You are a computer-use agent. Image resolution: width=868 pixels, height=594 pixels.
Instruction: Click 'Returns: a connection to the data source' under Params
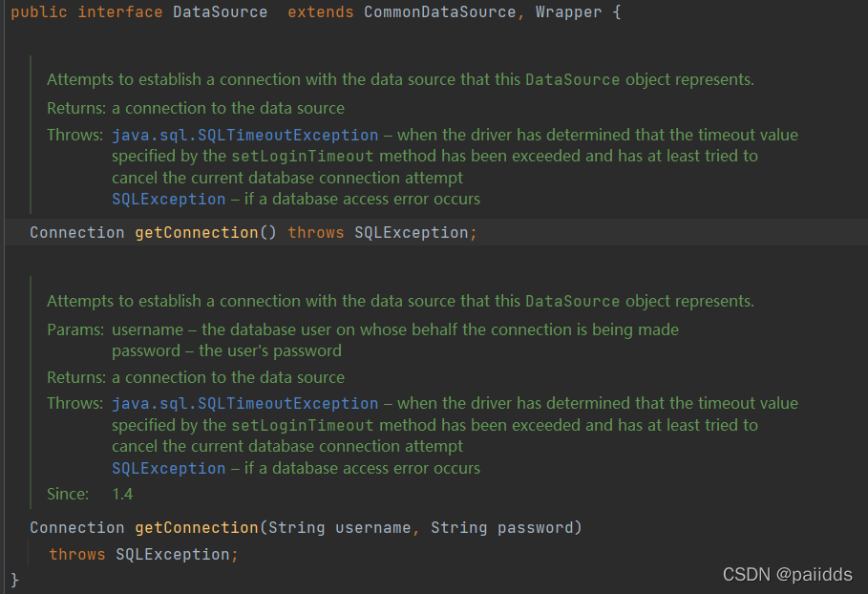[196, 377]
